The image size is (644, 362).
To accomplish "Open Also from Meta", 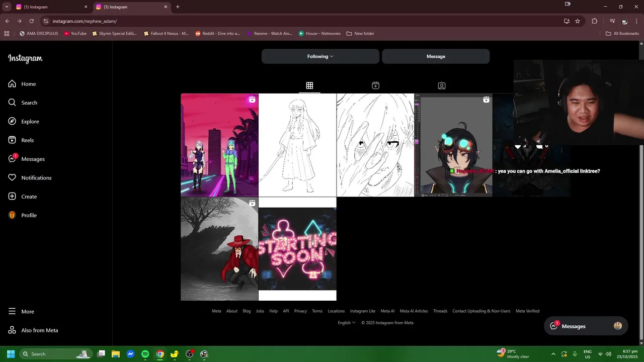I will (x=33, y=330).
